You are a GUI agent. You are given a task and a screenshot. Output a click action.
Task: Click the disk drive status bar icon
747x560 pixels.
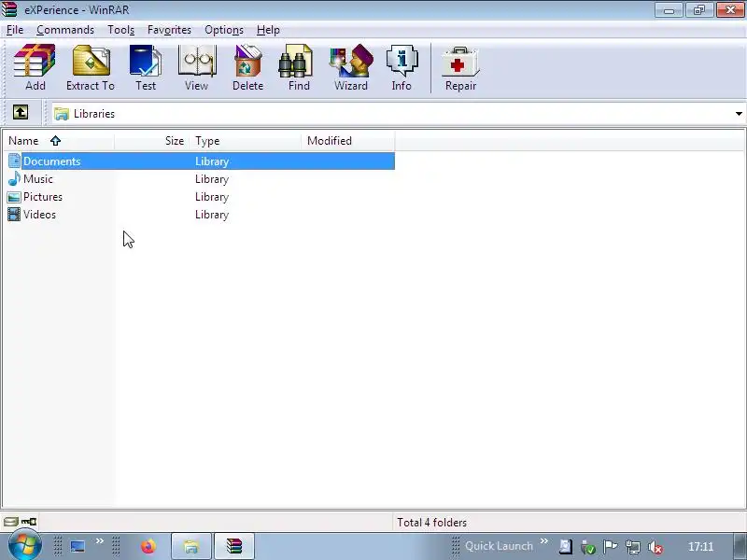coord(10,522)
